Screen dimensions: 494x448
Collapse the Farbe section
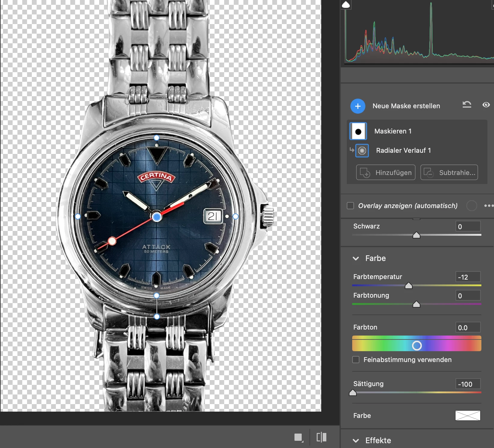click(356, 259)
